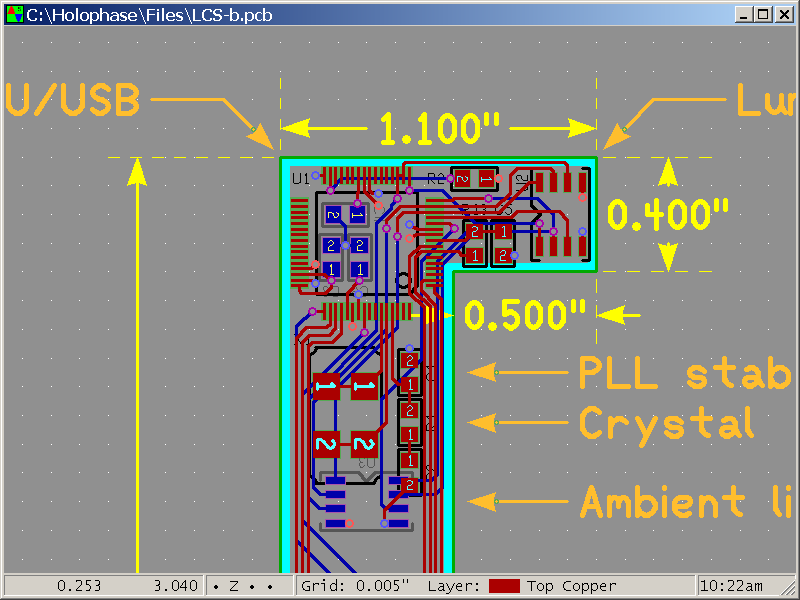Select the PLL stab annotation label
Image resolution: width=800 pixels, height=600 pixels.
[x=685, y=372]
